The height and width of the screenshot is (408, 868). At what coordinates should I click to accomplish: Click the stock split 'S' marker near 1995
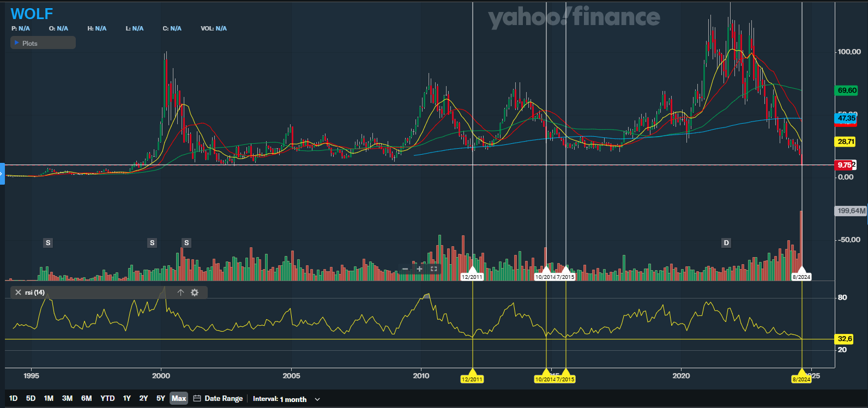(x=48, y=243)
